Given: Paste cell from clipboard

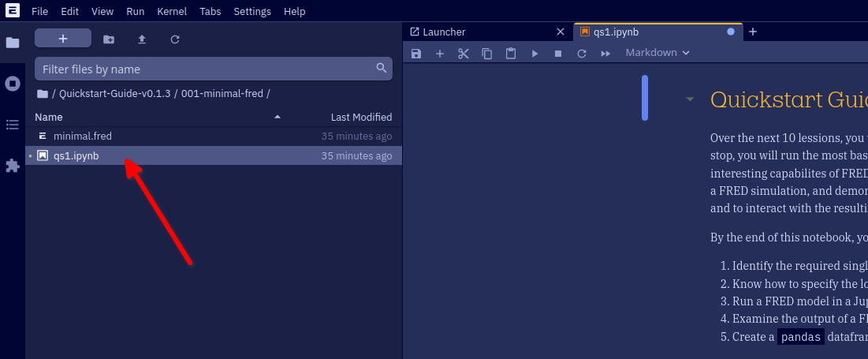Looking at the screenshot, I should [511, 53].
